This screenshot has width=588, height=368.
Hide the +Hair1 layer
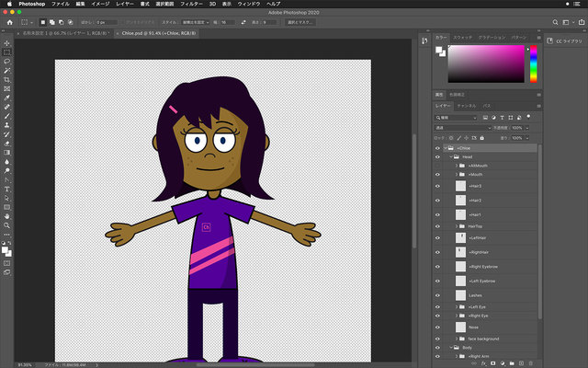pos(438,213)
